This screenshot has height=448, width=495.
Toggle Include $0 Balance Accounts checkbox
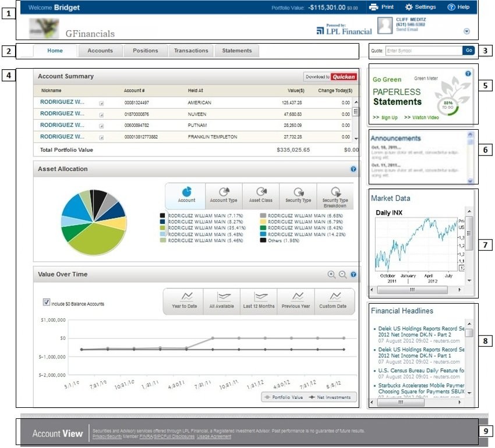point(47,303)
